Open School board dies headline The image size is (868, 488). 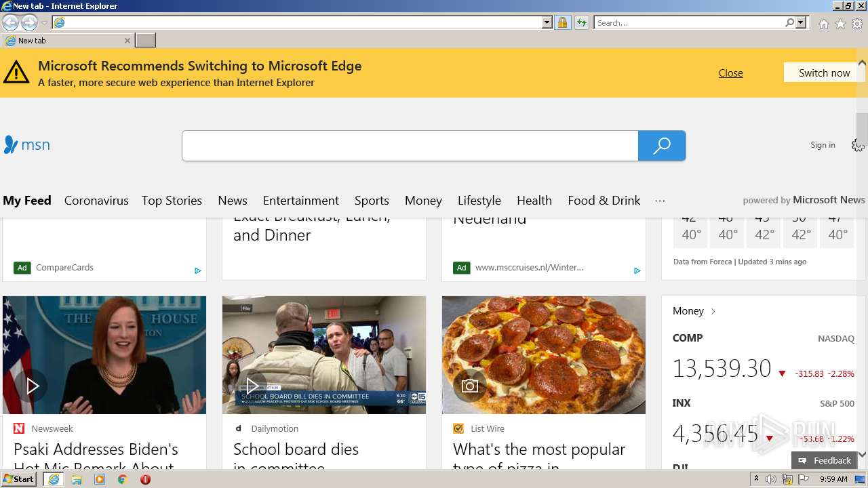click(x=296, y=457)
